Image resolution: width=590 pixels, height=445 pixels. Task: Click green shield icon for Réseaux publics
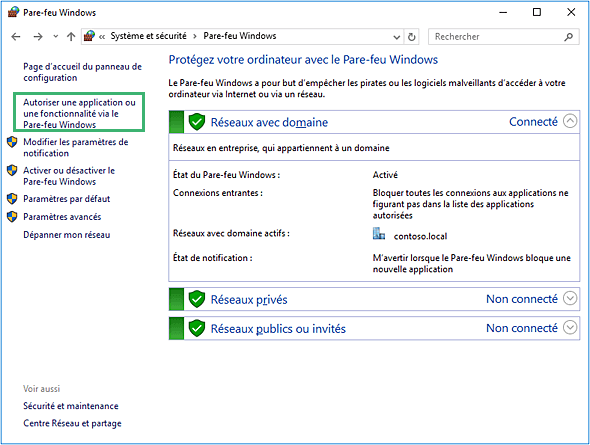point(196,328)
